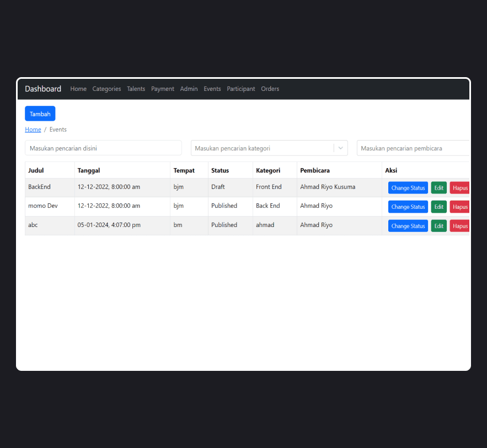Open the kategori dropdown chevron arrow
This screenshot has height=448, width=487.
pyautogui.click(x=341, y=148)
